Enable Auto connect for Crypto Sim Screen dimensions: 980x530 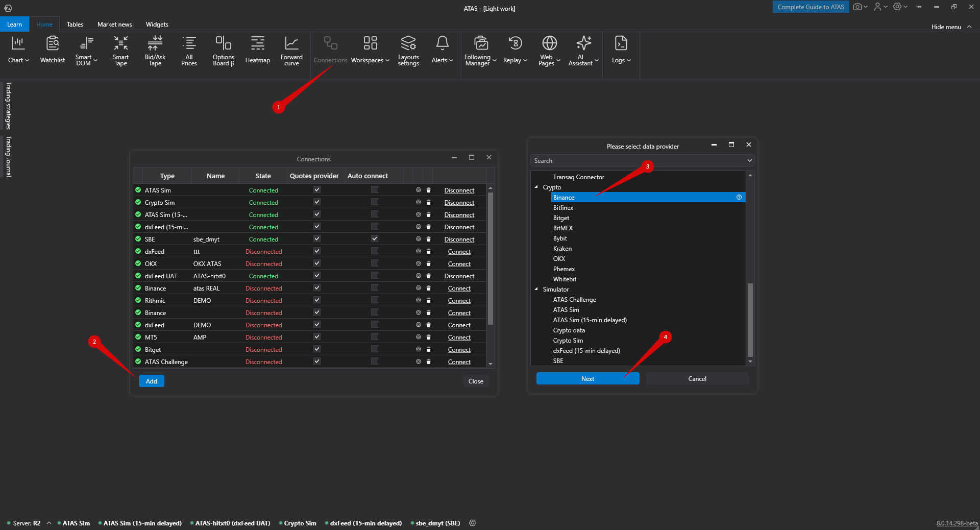tap(375, 202)
